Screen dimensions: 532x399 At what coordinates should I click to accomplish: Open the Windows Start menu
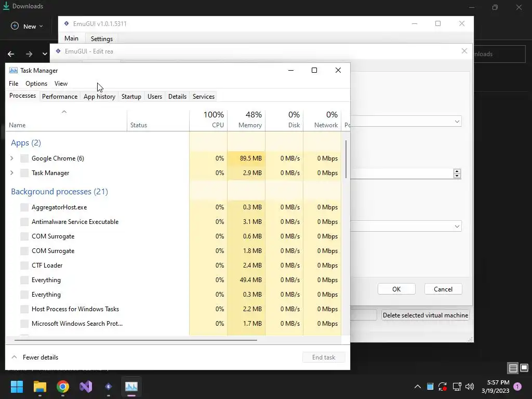pyautogui.click(x=17, y=387)
